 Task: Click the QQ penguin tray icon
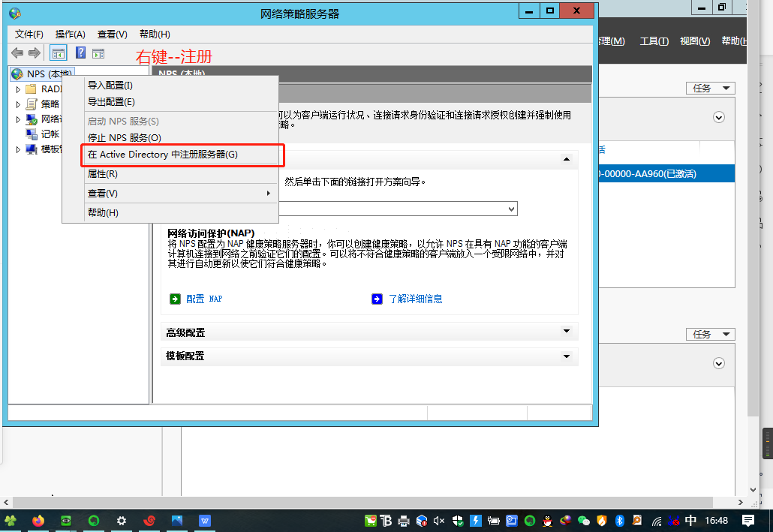[547, 521]
